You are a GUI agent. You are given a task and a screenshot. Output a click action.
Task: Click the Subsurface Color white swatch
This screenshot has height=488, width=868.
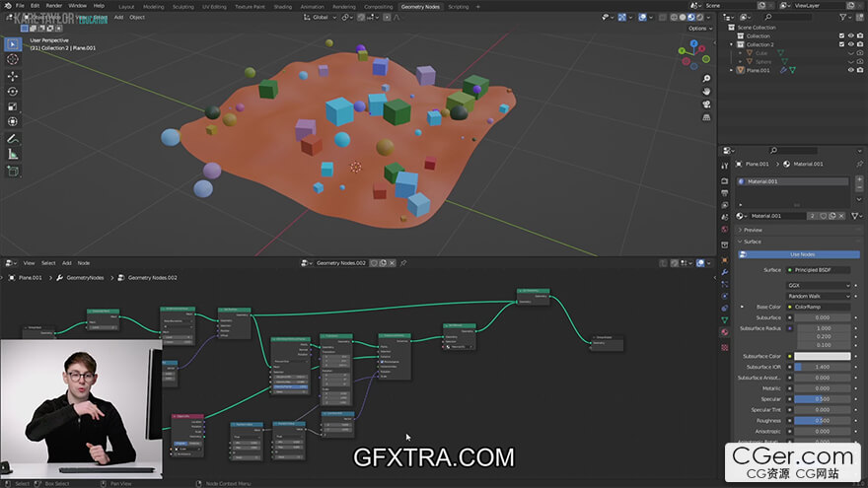822,356
